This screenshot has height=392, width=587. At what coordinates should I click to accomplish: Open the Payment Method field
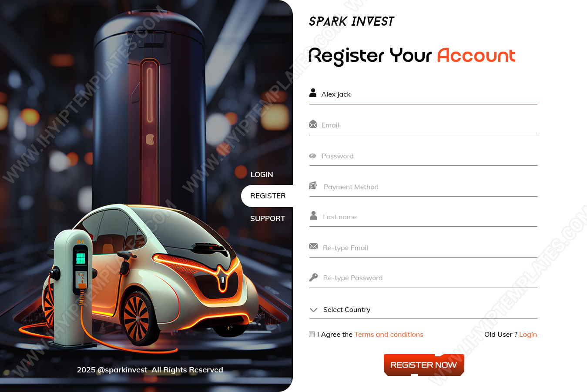click(x=423, y=187)
